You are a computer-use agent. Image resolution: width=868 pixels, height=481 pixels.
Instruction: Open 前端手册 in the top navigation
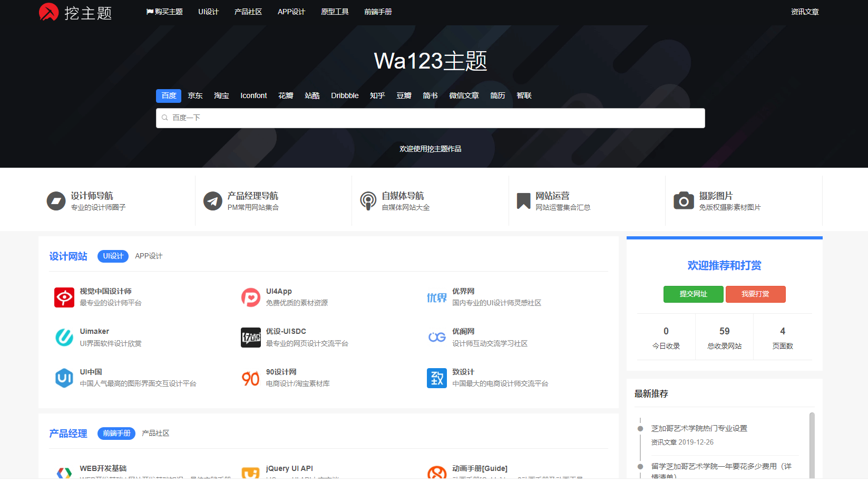pyautogui.click(x=378, y=12)
